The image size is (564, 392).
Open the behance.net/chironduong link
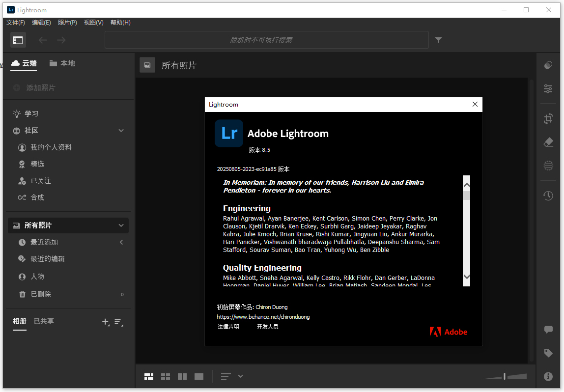coord(263,317)
